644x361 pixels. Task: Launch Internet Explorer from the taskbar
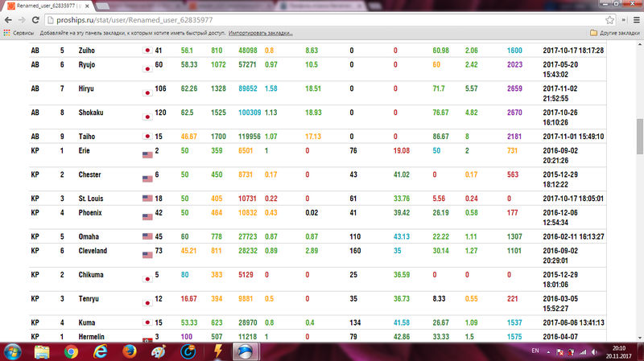[x=101, y=351]
